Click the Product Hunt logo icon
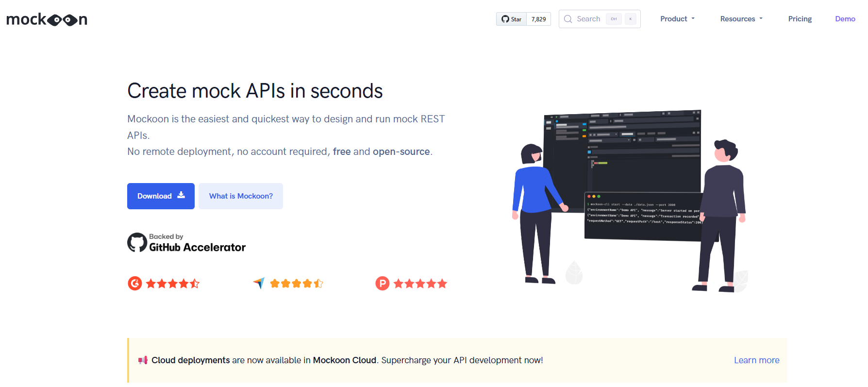The height and width of the screenshot is (387, 868). tap(383, 283)
